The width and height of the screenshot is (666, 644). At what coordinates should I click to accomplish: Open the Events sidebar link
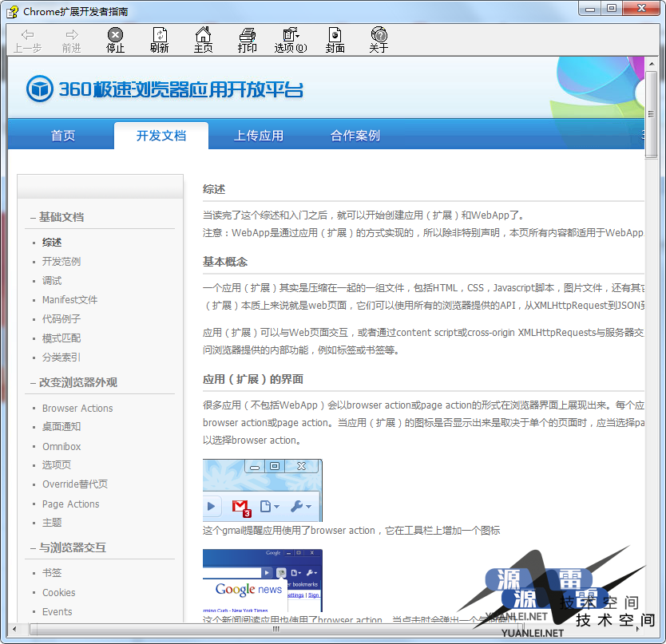tap(57, 612)
